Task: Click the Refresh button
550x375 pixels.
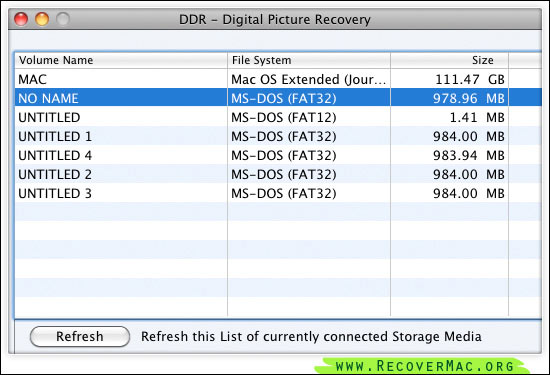Action: coord(80,336)
